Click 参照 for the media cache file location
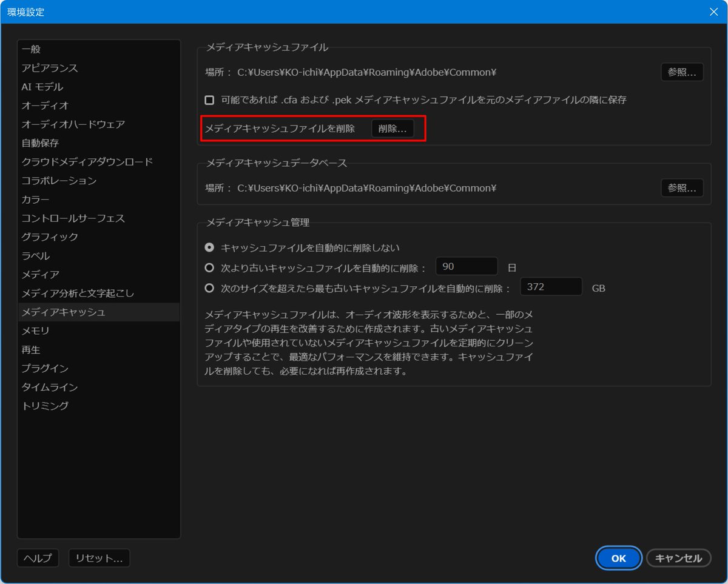The width and height of the screenshot is (728, 584). click(682, 72)
